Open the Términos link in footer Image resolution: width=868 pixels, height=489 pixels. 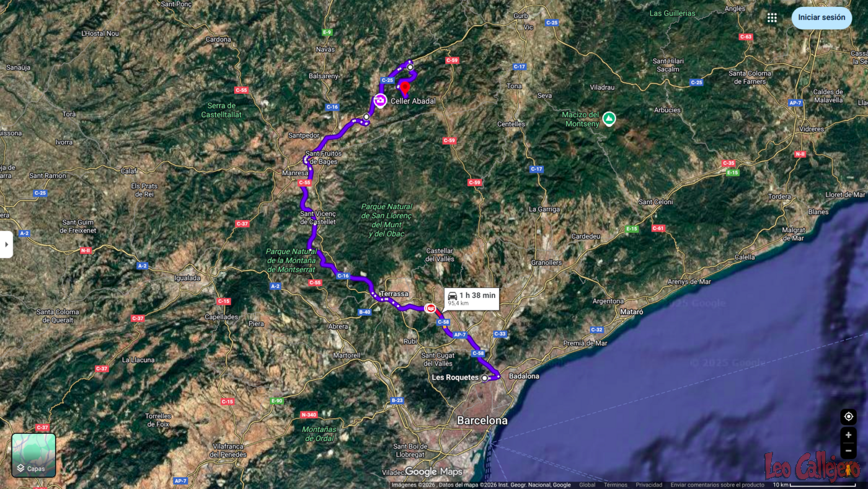615,485
